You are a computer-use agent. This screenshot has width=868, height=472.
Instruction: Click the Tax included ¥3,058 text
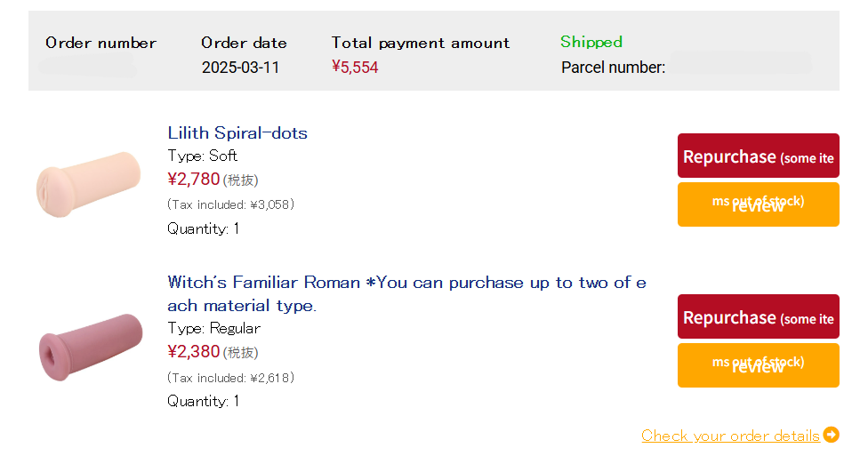(231, 204)
